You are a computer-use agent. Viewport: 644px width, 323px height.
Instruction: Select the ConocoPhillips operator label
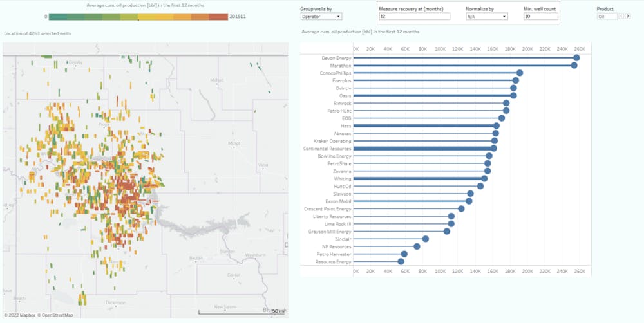(x=336, y=73)
